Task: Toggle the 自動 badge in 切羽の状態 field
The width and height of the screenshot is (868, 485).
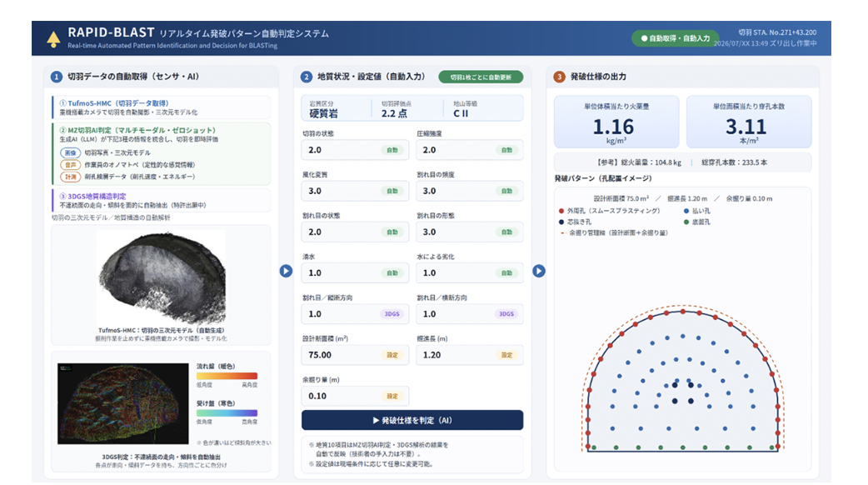Action: pos(392,150)
